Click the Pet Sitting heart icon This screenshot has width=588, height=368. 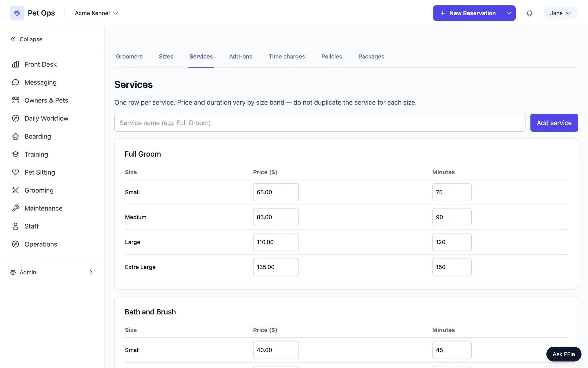tap(16, 172)
